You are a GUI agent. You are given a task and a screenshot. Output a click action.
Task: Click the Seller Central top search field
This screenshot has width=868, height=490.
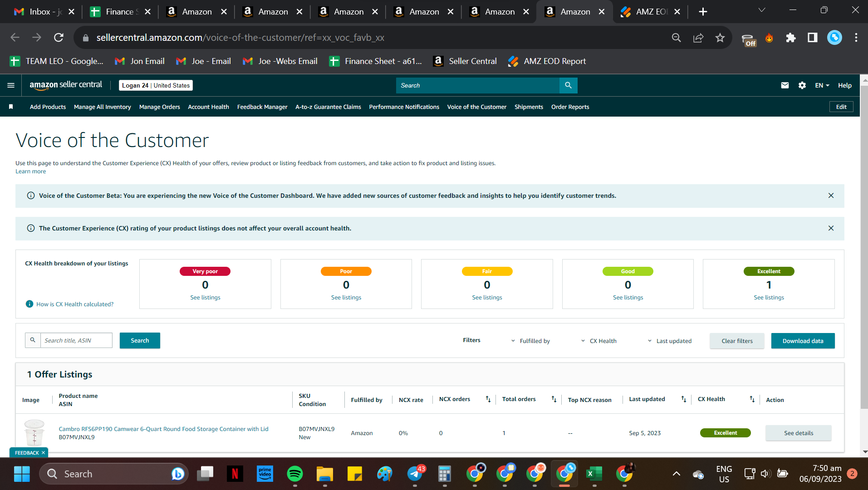478,85
